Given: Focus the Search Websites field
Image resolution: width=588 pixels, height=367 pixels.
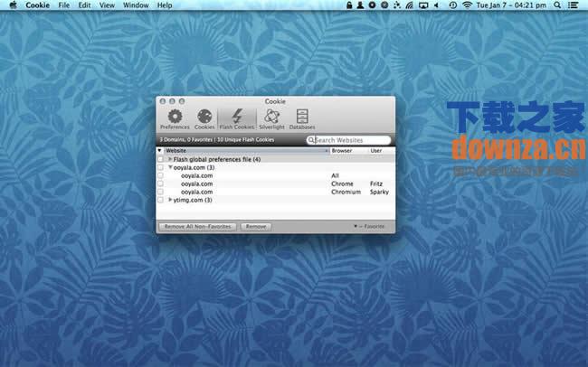Looking at the screenshot, I should tap(349, 140).
